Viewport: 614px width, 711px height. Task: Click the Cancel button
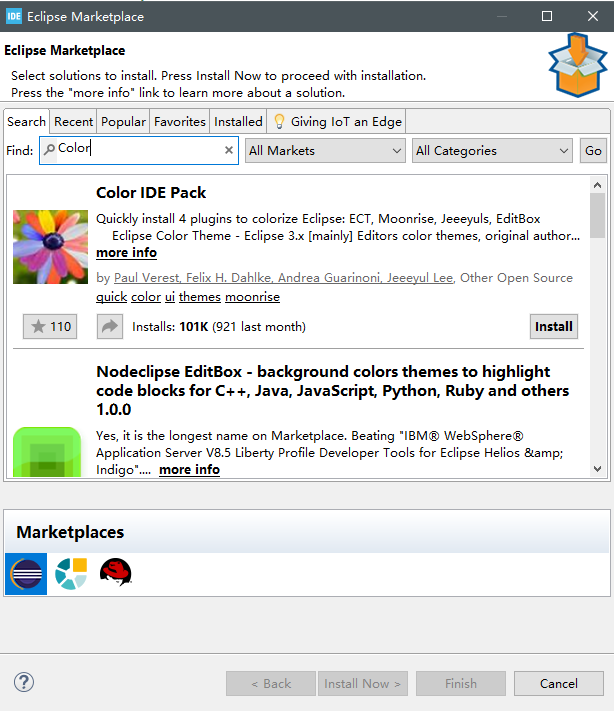(x=559, y=683)
